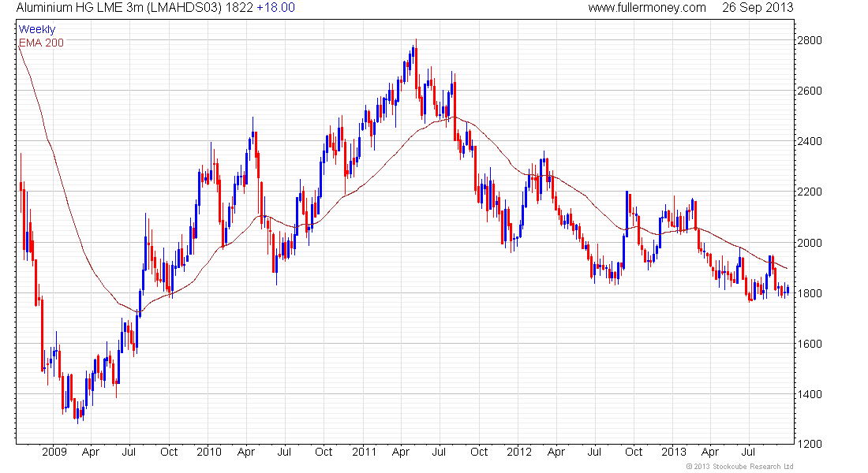Image resolution: width=868 pixels, height=473 pixels.
Task: Open the www.fullermoney.com link
Action: click(646, 8)
